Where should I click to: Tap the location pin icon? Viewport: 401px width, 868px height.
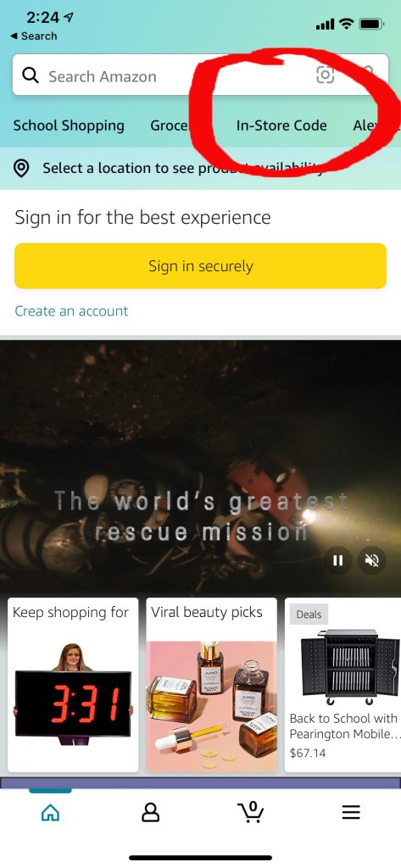click(21, 169)
